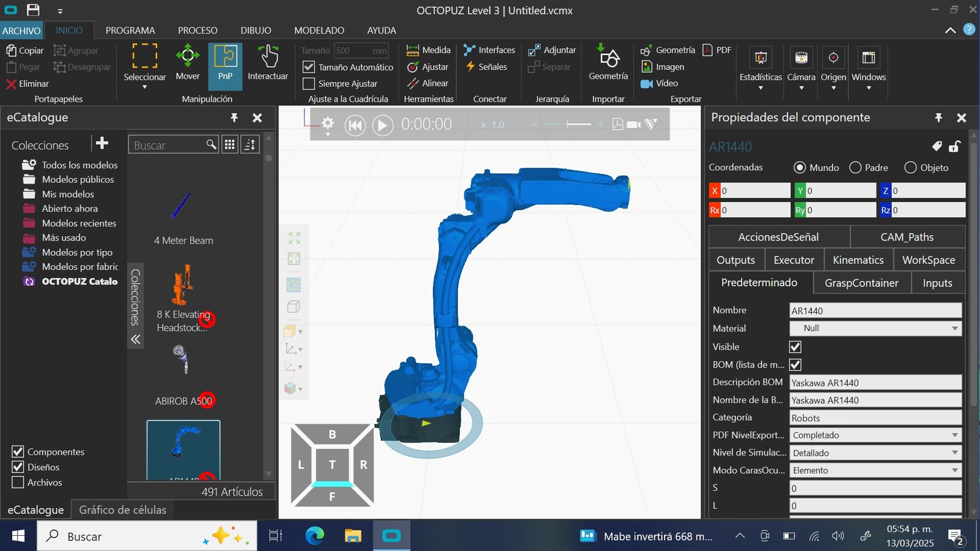
Task: Open the Estadísticas panel icon
Action: 761,58
